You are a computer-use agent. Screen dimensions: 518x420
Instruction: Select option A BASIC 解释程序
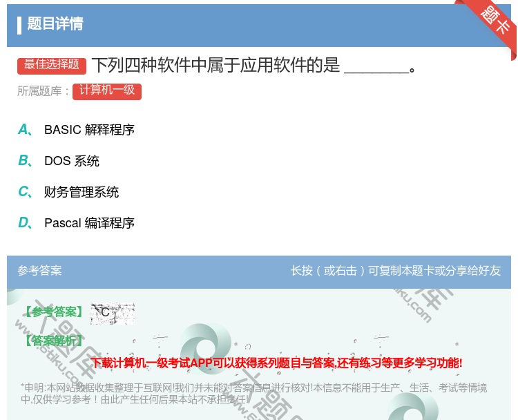(x=76, y=130)
